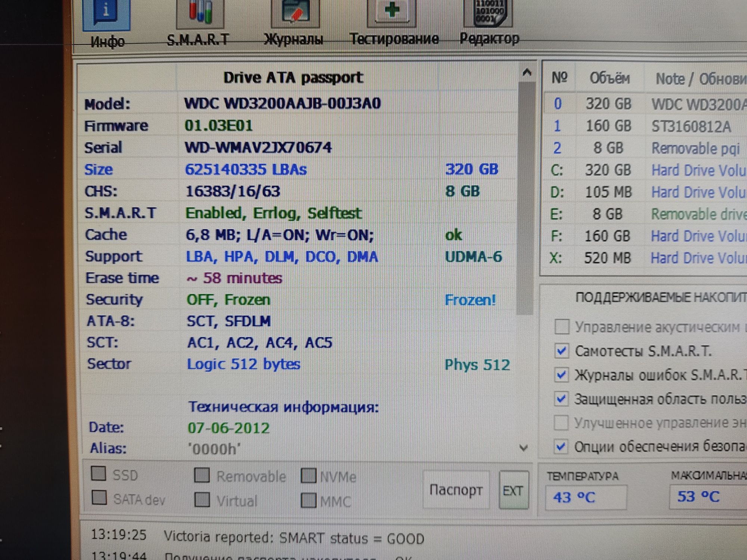Click Support value LBA, HPA, DLM
747x560 pixels.
click(x=282, y=257)
